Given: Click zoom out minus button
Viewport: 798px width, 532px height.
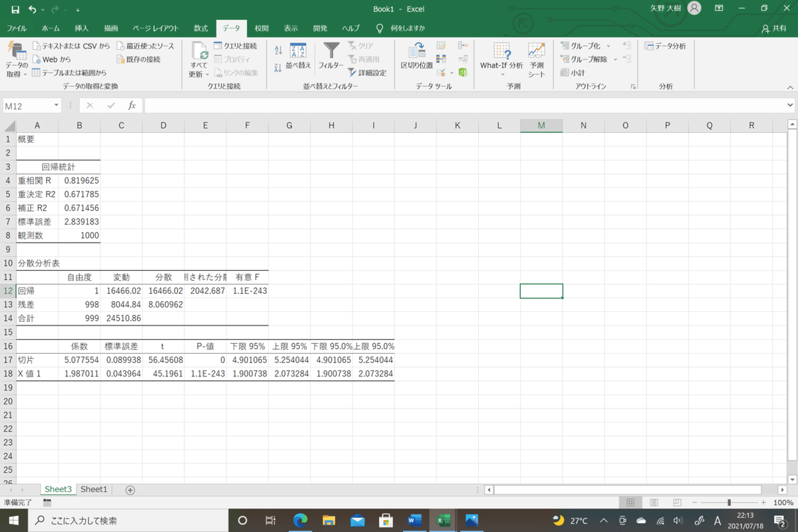Looking at the screenshot, I should 695,503.
